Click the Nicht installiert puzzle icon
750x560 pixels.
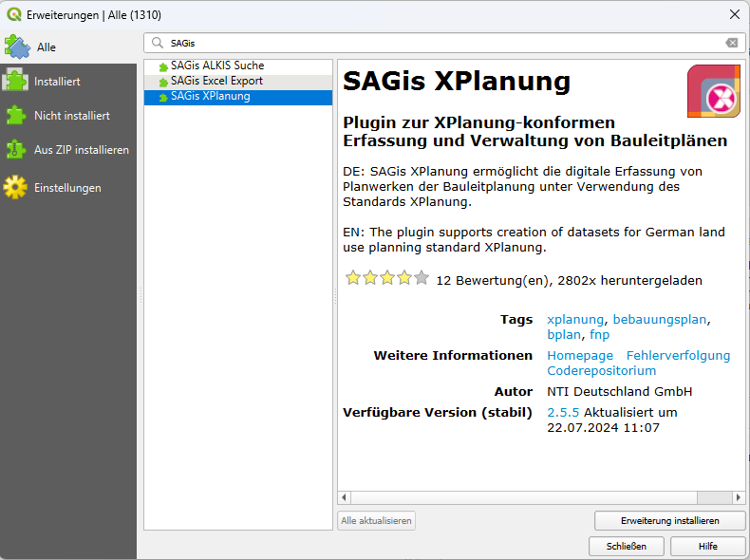point(15,115)
